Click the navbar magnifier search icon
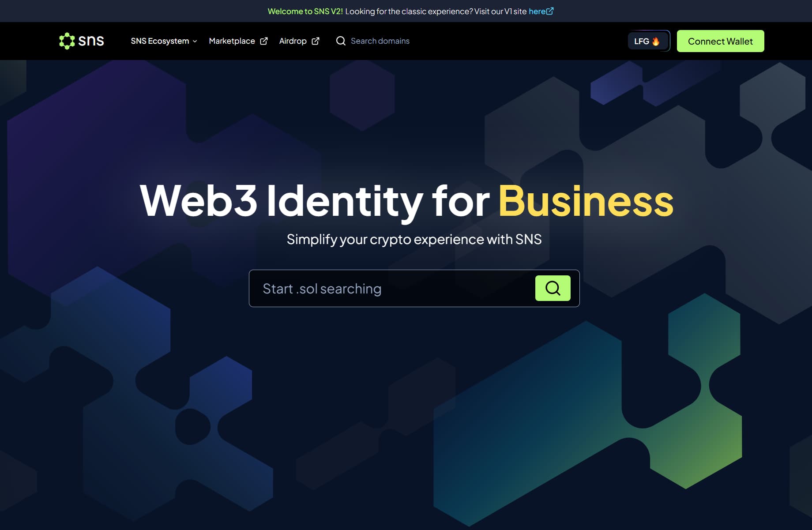This screenshot has width=812, height=530. tap(341, 41)
